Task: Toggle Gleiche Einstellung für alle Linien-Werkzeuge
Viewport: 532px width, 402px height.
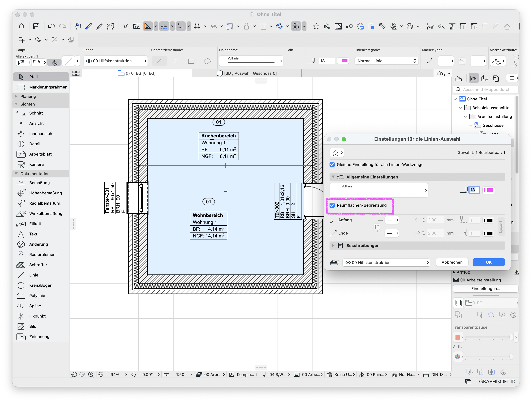Action: 332,165
